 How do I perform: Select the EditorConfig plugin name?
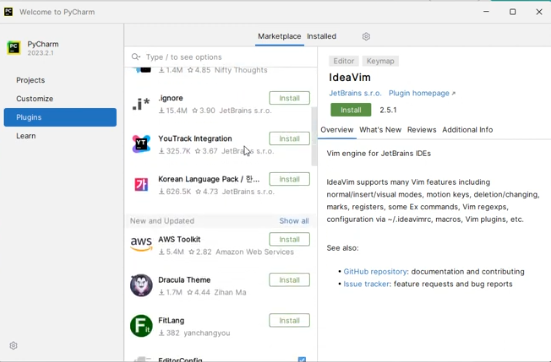[180, 360]
